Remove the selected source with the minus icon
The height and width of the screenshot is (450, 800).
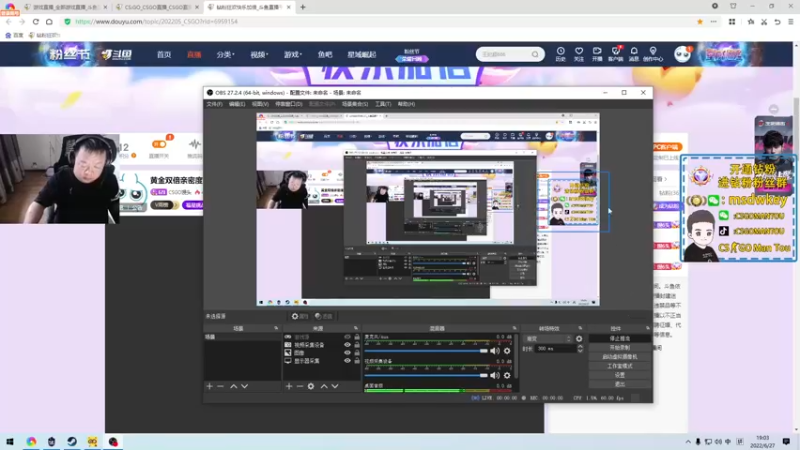[299, 386]
